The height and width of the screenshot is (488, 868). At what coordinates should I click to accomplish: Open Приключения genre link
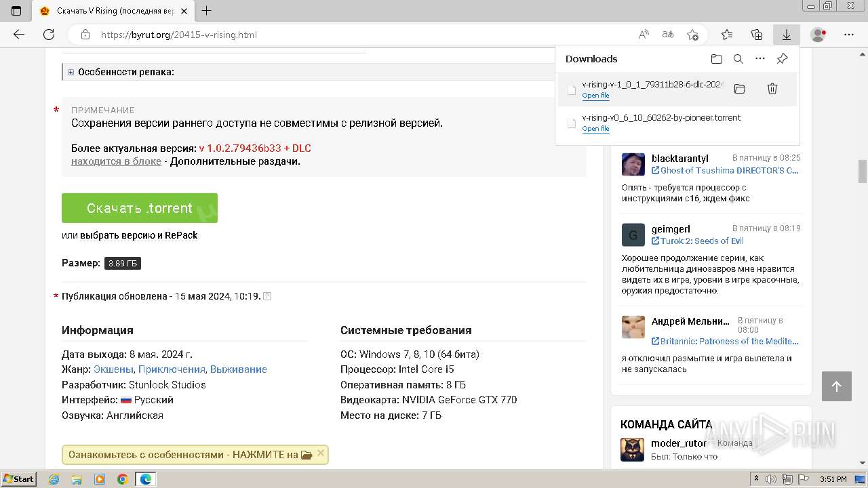(172, 369)
